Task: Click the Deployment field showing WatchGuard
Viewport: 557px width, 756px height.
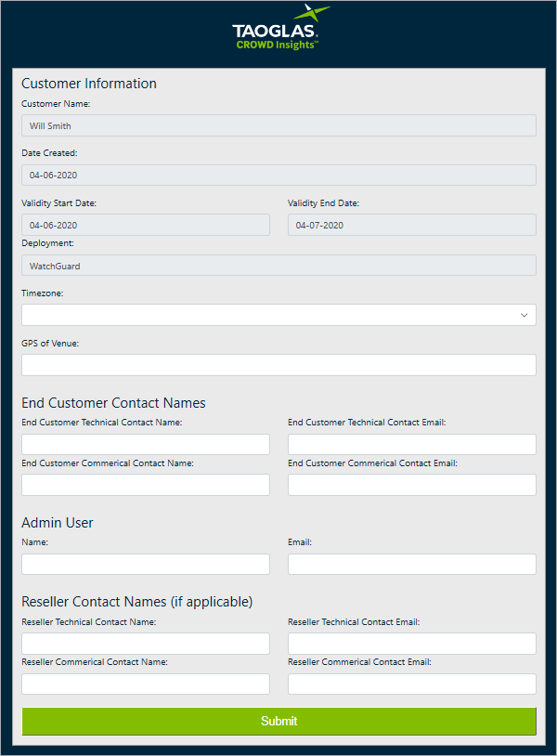Action: (278, 266)
